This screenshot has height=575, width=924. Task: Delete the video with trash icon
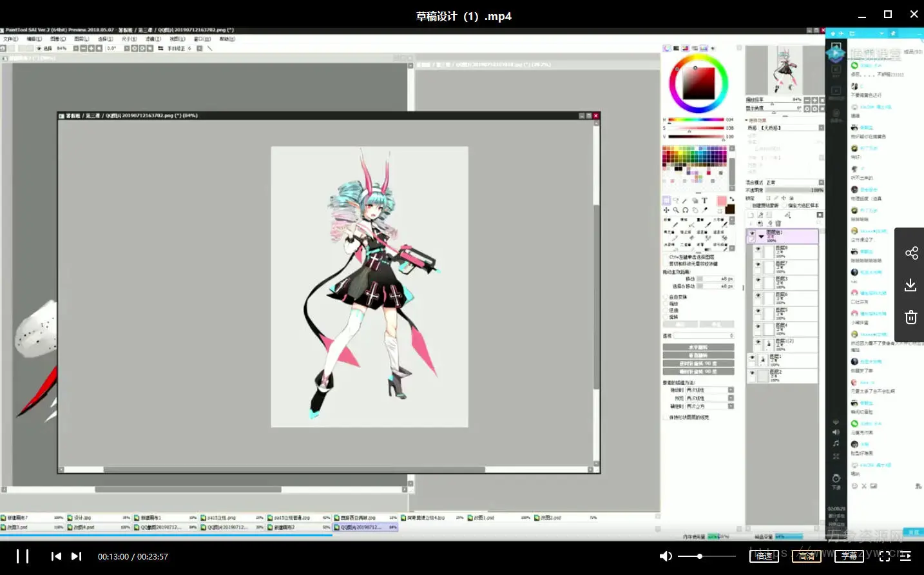(x=910, y=317)
